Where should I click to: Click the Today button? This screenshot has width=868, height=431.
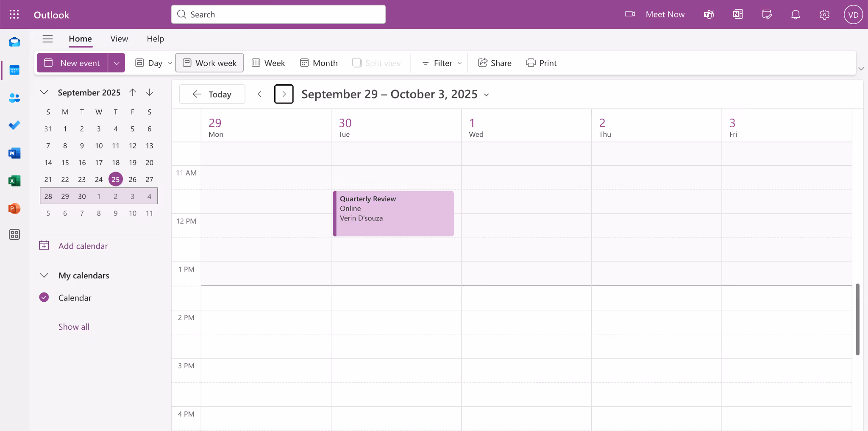tap(211, 94)
